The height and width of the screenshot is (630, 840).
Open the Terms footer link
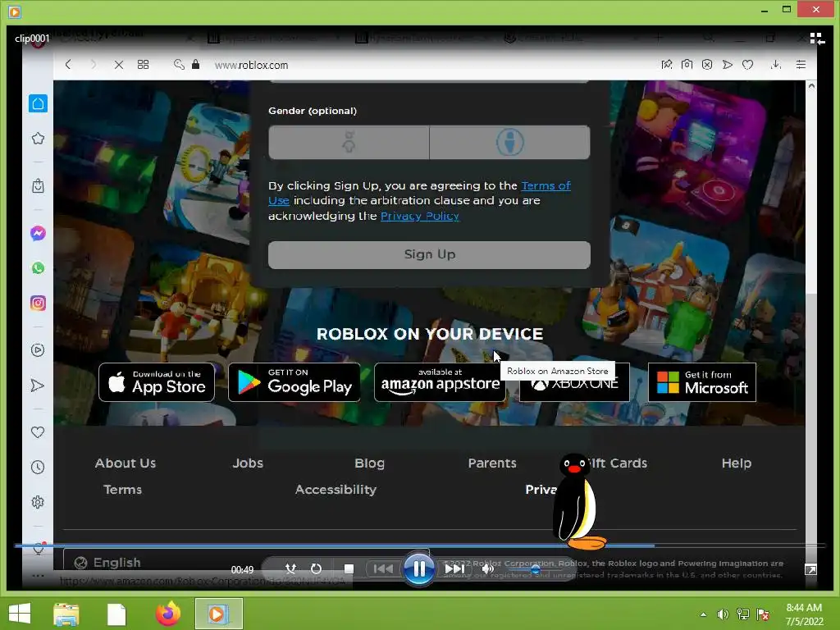[123, 489]
